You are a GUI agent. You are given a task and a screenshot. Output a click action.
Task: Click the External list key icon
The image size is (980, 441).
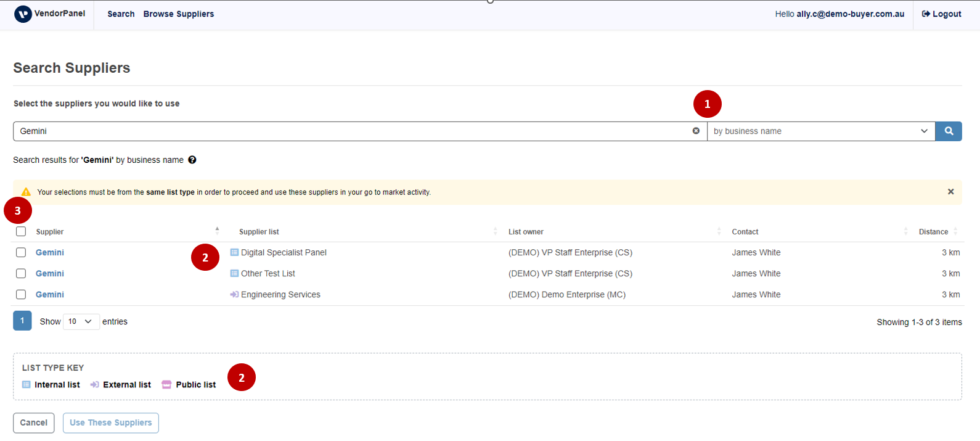95,384
